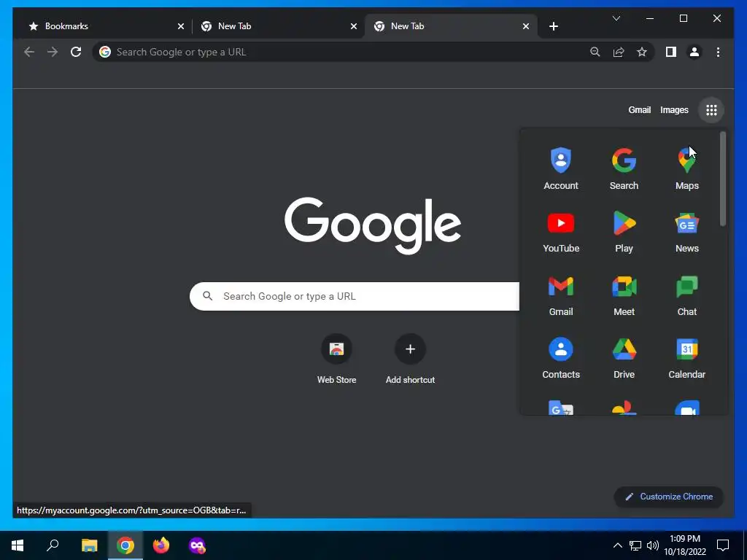This screenshot has height=560, width=747.
Task: Open the Chrome profile menu
Action: (694, 52)
